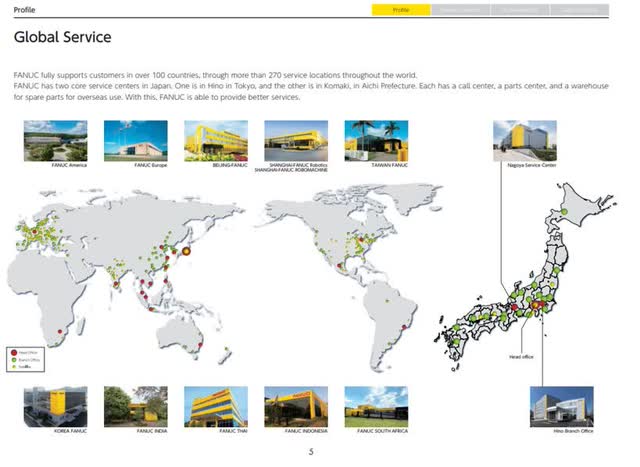Open the FANUC THAI building photo
This screenshot has width=640, height=467.
click(x=216, y=407)
